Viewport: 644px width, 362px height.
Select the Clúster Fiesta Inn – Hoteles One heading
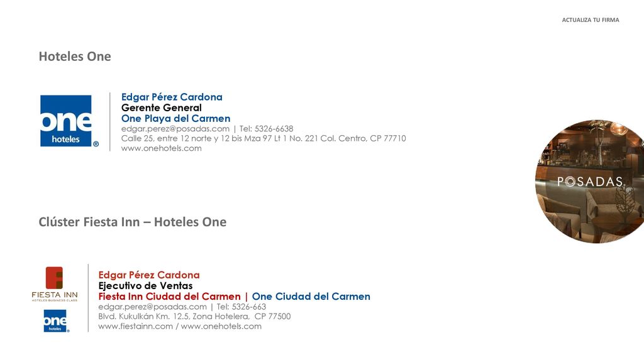pyautogui.click(x=132, y=222)
